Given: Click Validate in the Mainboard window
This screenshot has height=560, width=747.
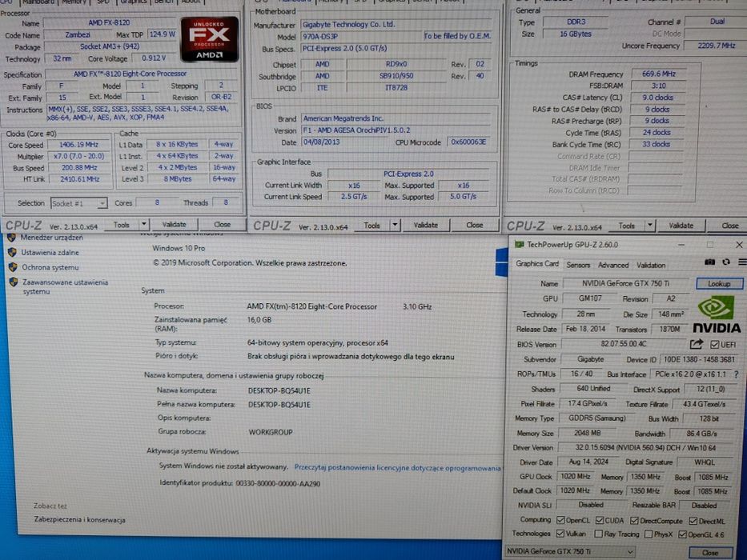Looking at the screenshot, I should point(425,225).
